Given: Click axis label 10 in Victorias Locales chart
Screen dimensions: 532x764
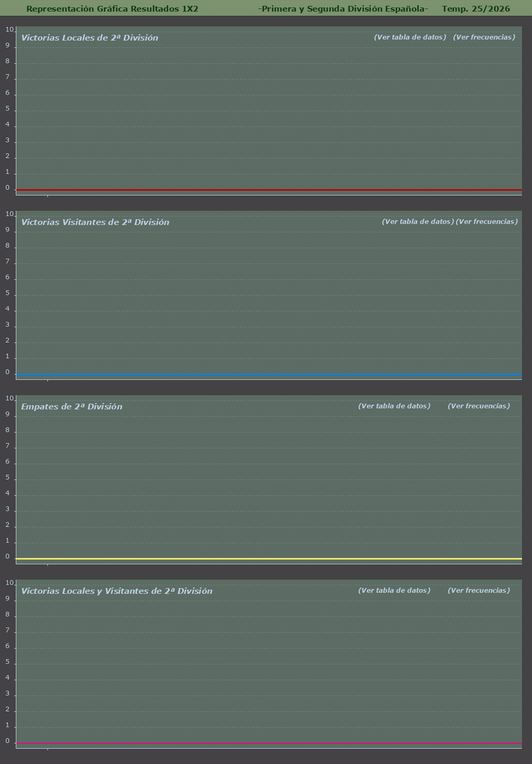Looking at the screenshot, I should [9, 30].
